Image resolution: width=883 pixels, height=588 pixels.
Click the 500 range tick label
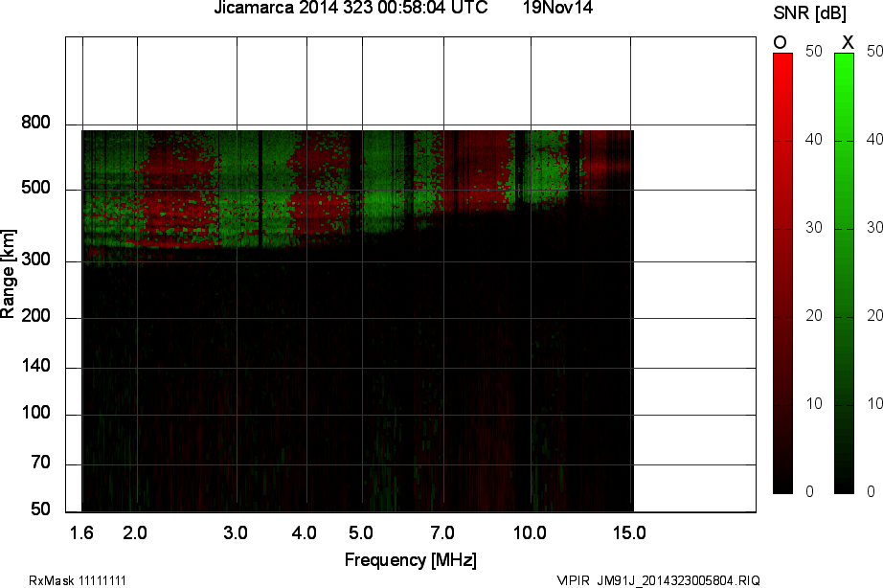35,188
